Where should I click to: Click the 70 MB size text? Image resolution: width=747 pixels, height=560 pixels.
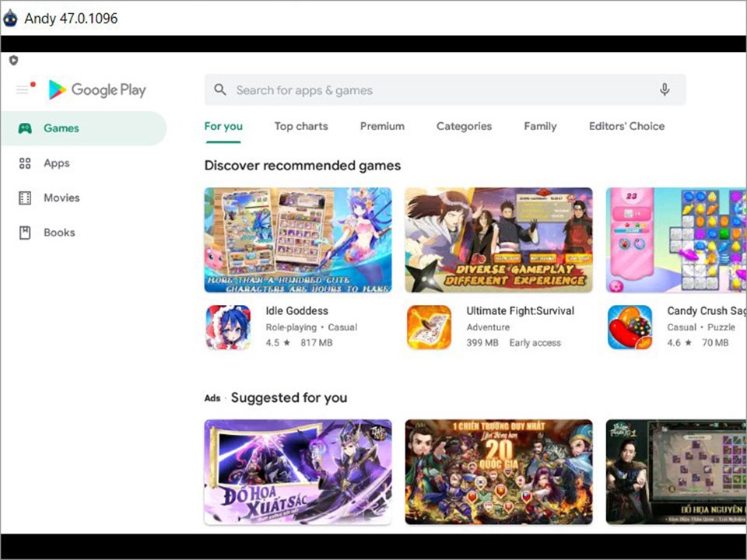[x=715, y=342]
